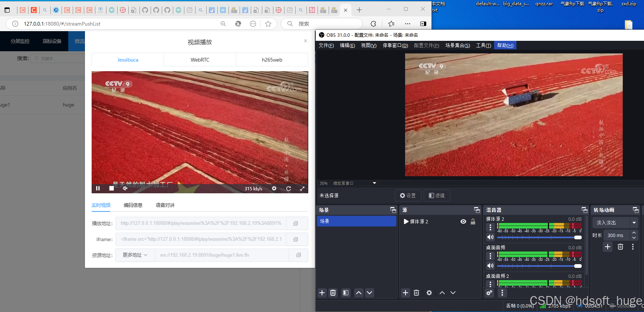Click the 播放地址 URL field

tap(201, 223)
